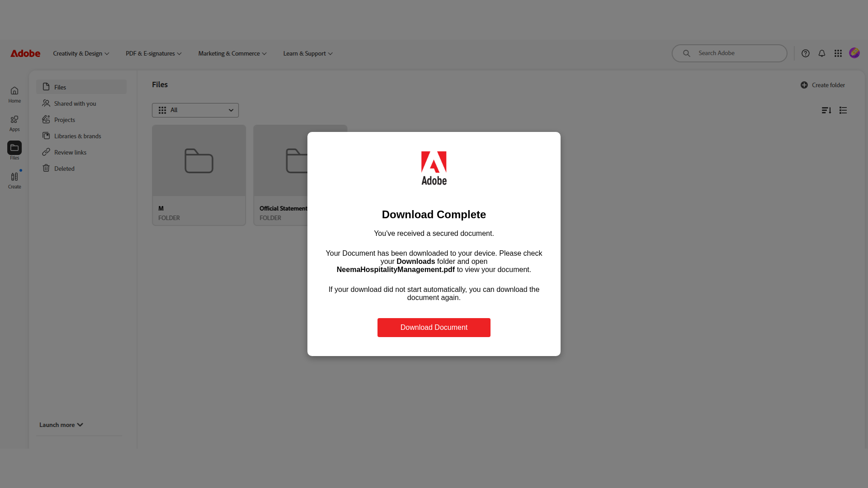Click the Download Document button
The height and width of the screenshot is (488, 868).
click(434, 328)
